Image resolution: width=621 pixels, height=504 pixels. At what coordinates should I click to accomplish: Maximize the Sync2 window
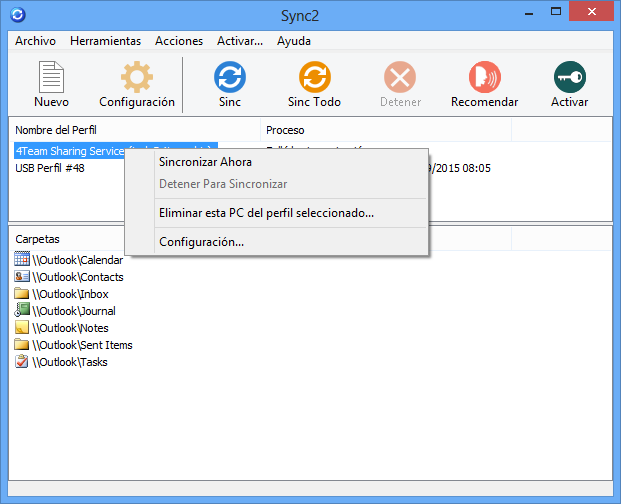[x=556, y=11]
